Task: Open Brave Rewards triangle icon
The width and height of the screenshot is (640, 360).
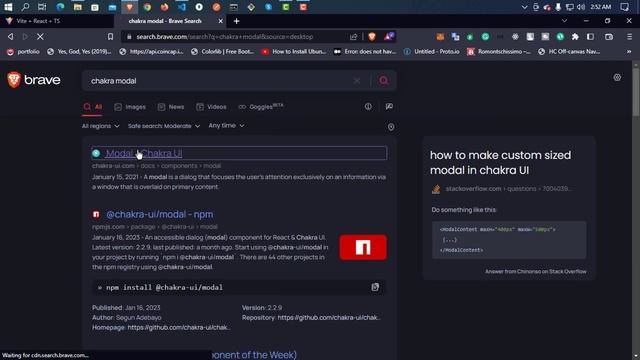Action: tap(389, 37)
